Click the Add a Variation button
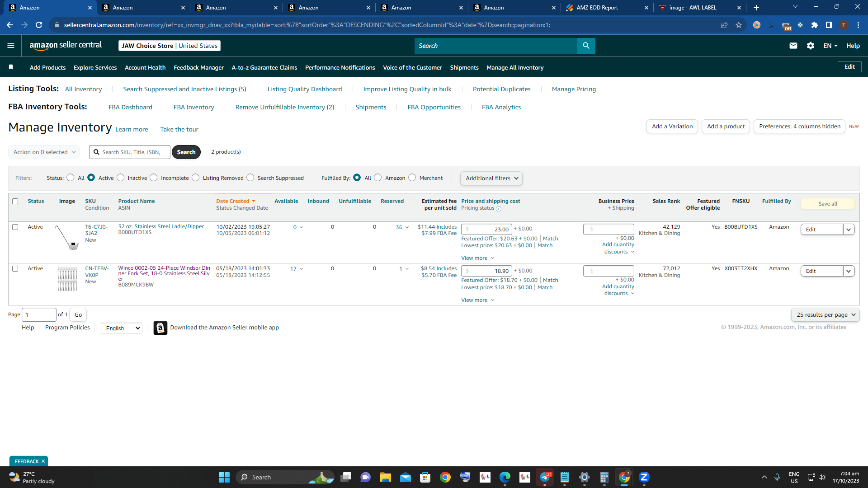868x488 pixels. [672, 127]
